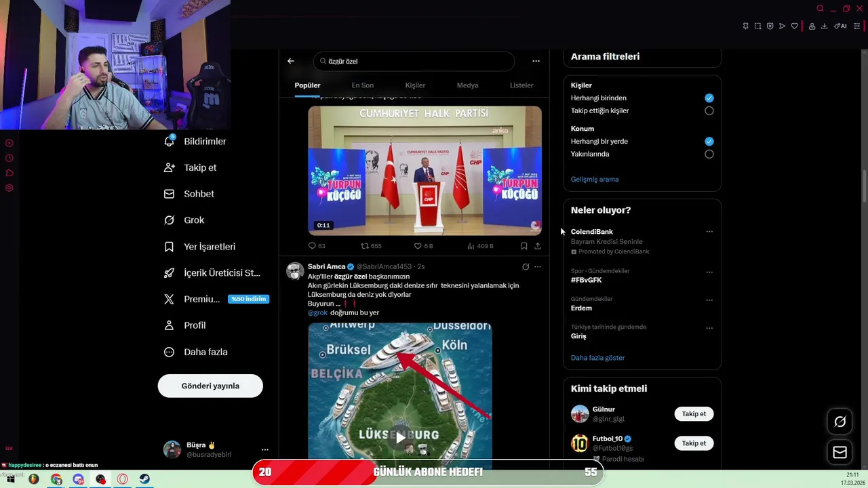Image resolution: width=868 pixels, height=488 pixels.
Task: Open more options for ColendiBank trend
Action: click(x=709, y=232)
